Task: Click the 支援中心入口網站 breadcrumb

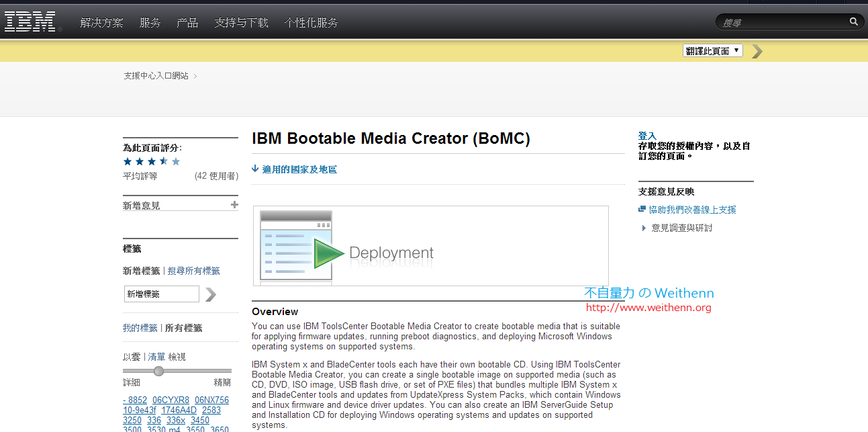Action: (x=156, y=76)
